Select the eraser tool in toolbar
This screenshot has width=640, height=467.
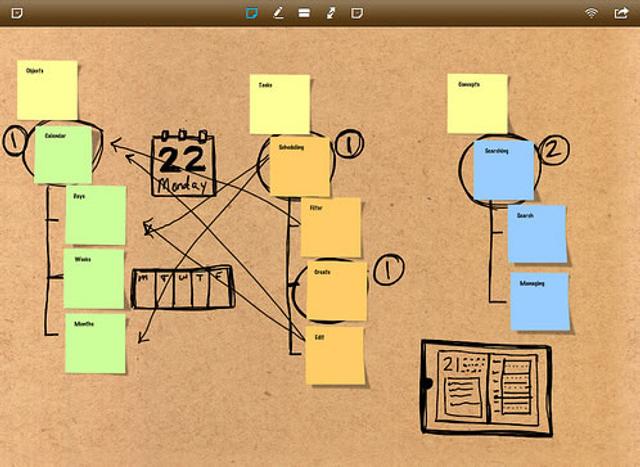[304, 13]
